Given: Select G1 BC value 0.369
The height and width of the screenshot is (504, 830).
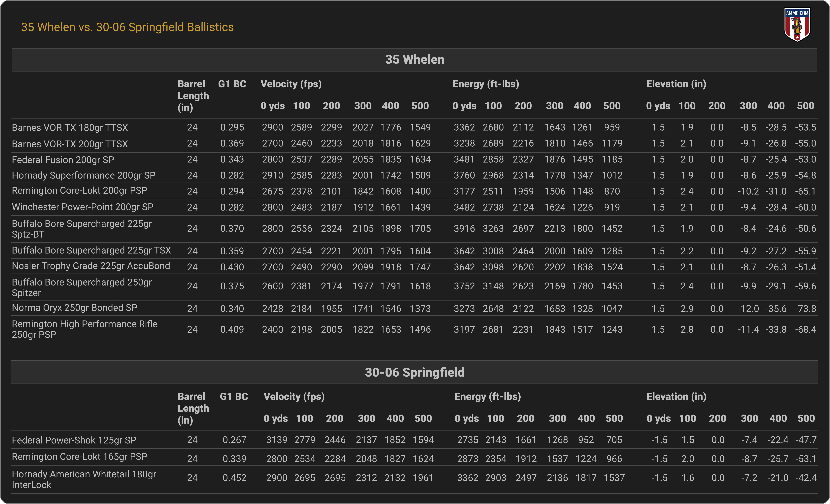Looking at the screenshot, I should coord(232,144).
